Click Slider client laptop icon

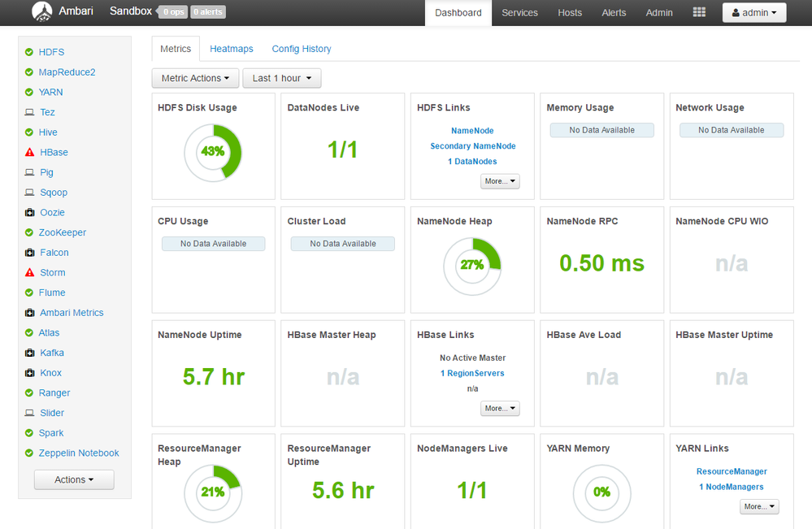tap(29, 413)
